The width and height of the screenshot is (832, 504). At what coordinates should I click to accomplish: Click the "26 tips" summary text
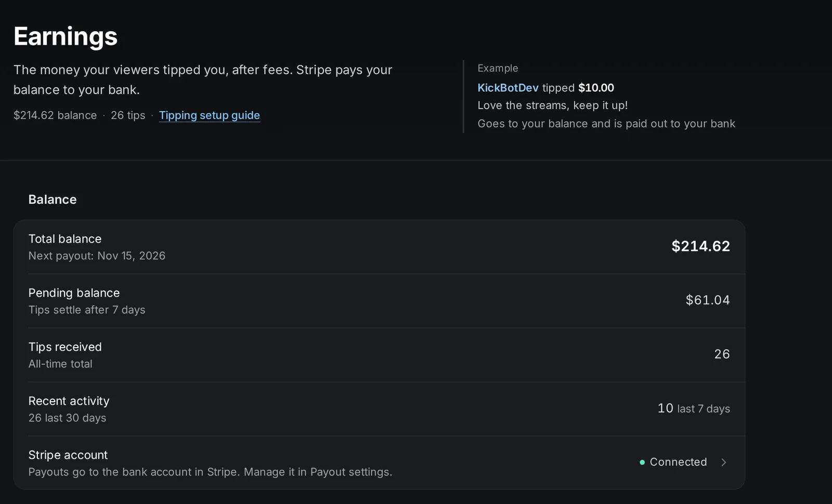tap(128, 115)
